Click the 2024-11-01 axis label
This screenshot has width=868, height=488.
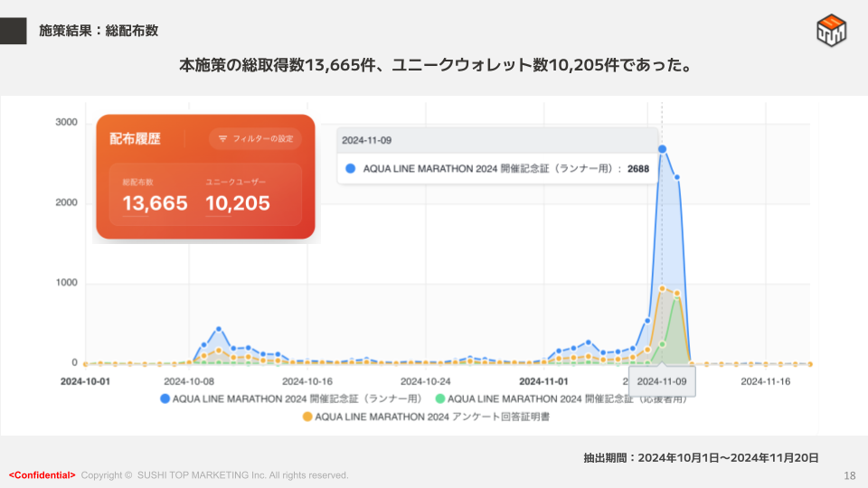pos(543,381)
